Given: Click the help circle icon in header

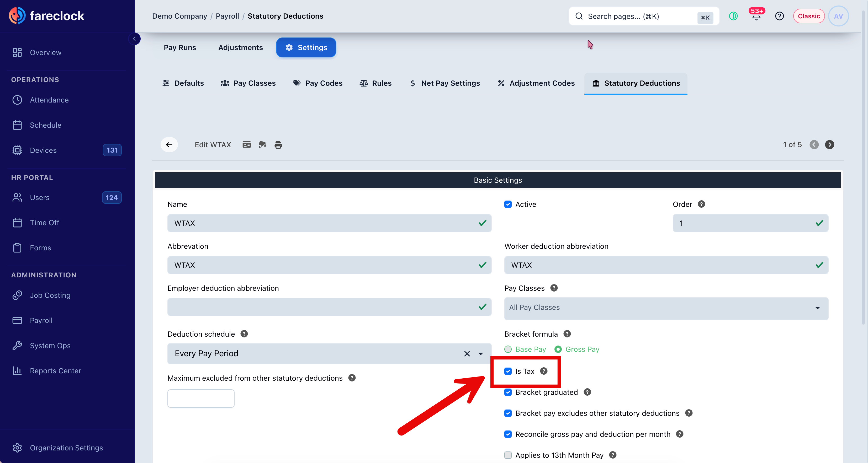Looking at the screenshot, I should (x=779, y=16).
